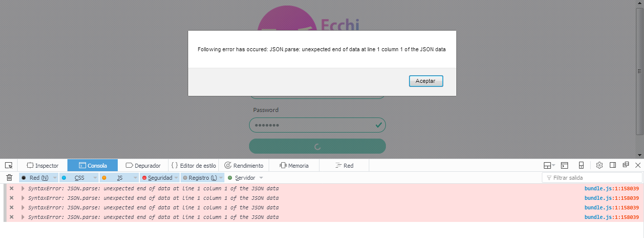Dock devtools to side icon

pos(613,165)
